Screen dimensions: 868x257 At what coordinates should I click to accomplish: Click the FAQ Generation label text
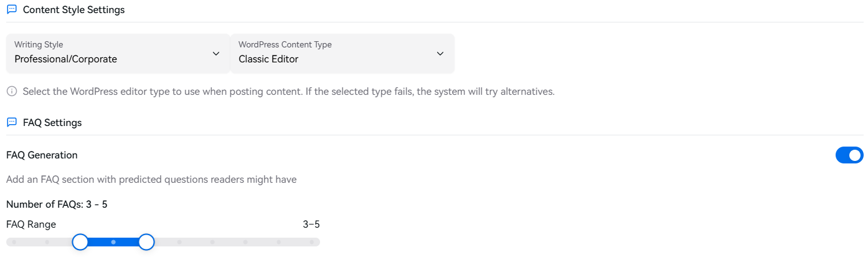(42, 155)
